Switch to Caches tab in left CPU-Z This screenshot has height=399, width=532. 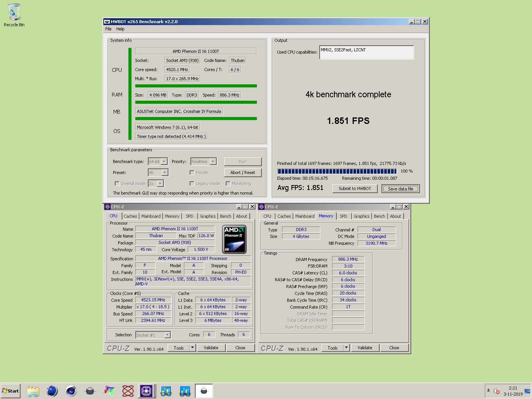pos(130,216)
